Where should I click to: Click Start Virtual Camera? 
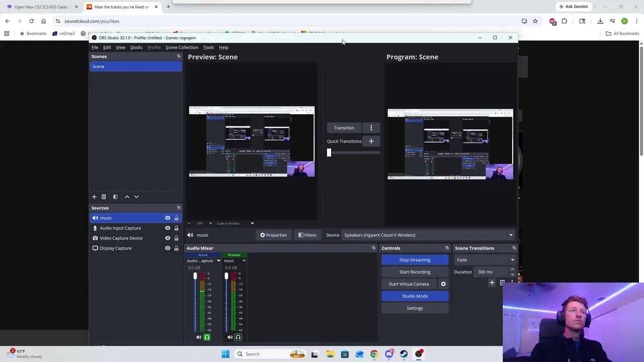(x=409, y=284)
